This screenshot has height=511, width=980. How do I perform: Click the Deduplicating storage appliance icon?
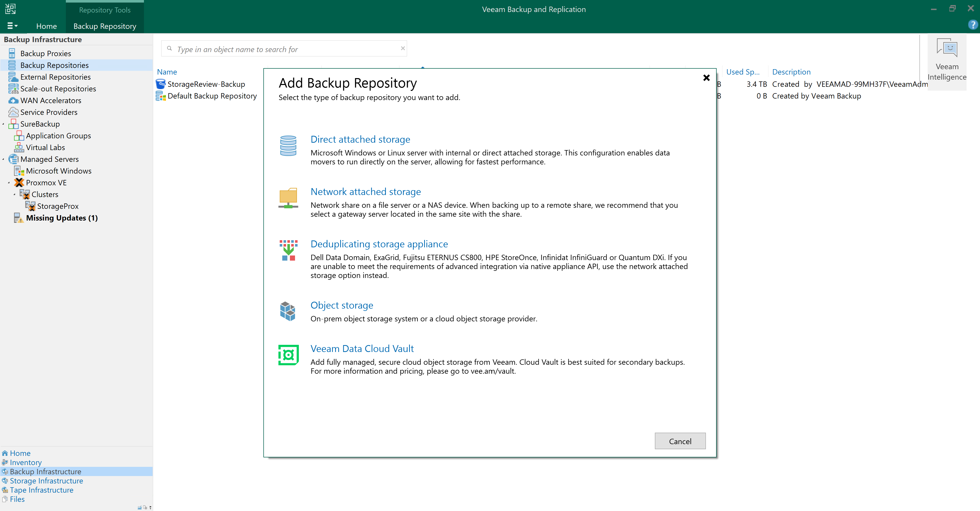pyautogui.click(x=288, y=250)
